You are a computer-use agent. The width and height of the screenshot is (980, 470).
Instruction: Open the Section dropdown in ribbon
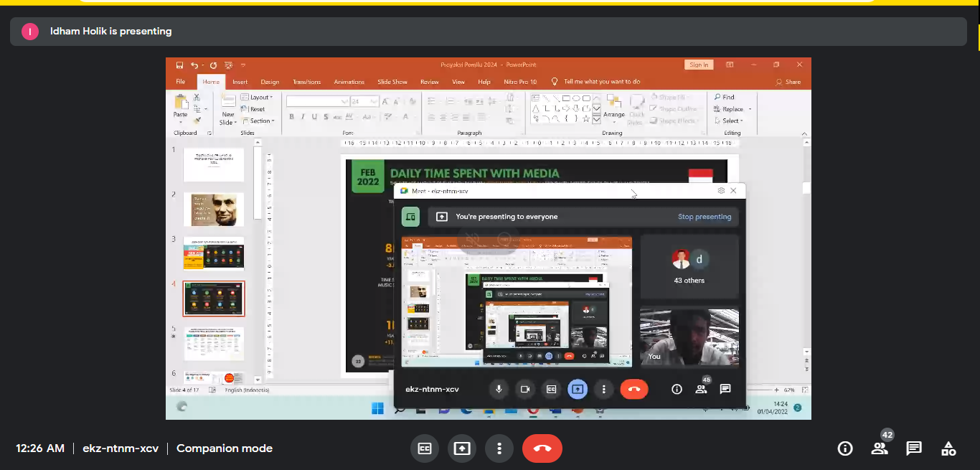click(x=259, y=121)
